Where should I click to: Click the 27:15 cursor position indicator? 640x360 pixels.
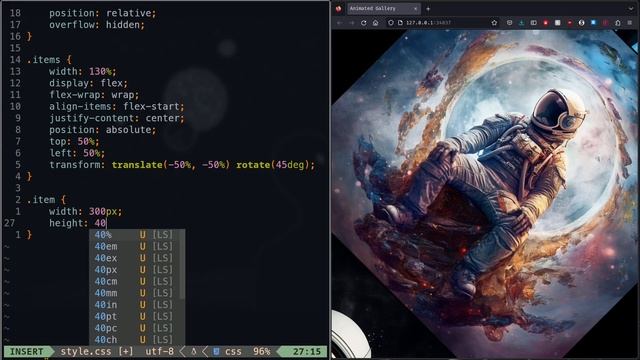click(307, 351)
